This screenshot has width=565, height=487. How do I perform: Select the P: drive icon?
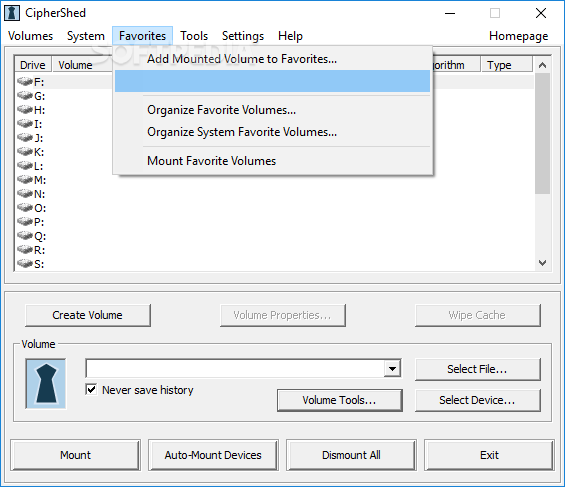click(25, 222)
